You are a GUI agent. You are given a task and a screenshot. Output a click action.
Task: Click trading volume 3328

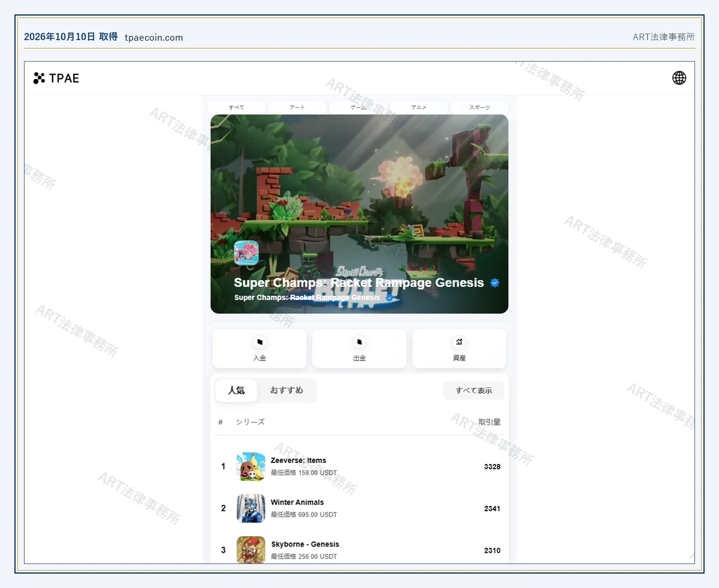click(493, 467)
